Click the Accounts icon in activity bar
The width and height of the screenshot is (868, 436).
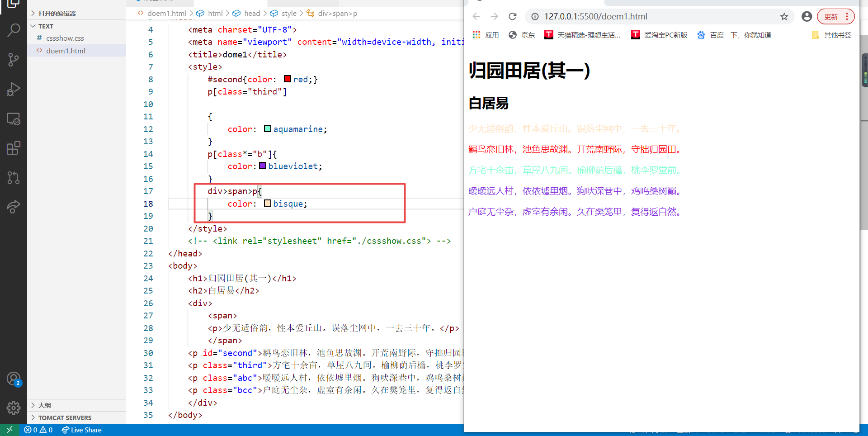14,379
